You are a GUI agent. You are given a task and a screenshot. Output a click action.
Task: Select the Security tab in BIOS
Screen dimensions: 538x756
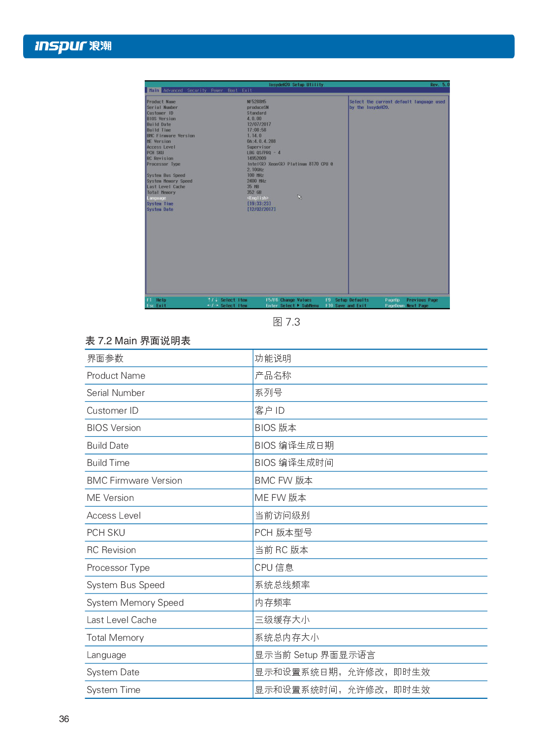(x=197, y=91)
